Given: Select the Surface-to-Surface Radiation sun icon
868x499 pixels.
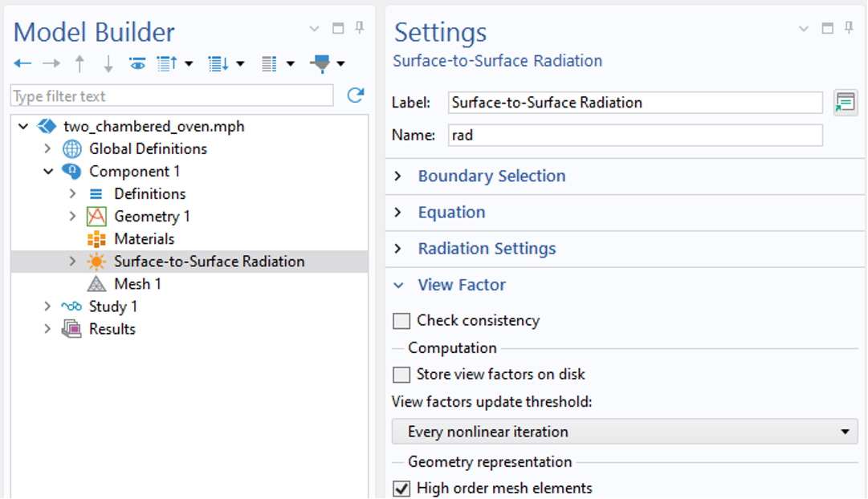Looking at the screenshot, I should click(94, 261).
